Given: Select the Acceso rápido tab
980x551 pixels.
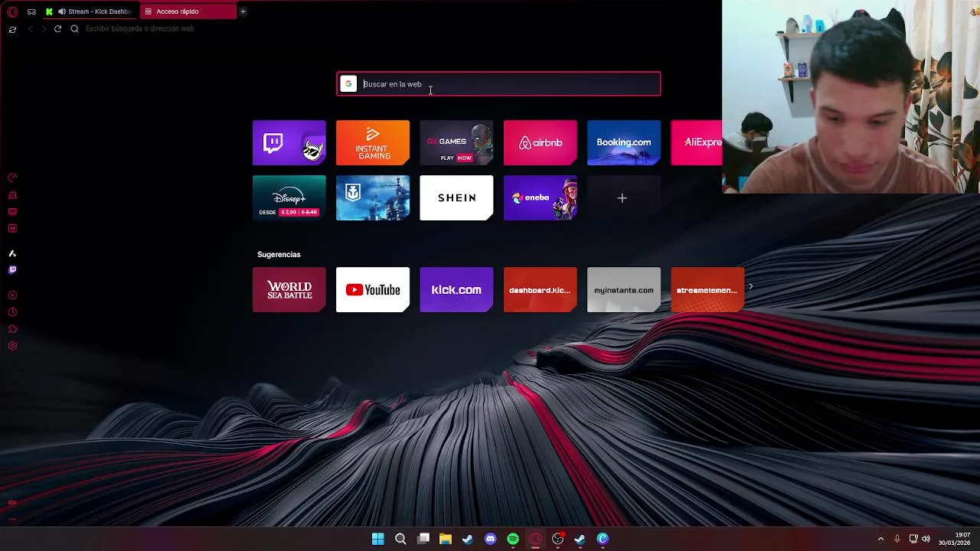Looking at the screenshot, I should point(188,11).
